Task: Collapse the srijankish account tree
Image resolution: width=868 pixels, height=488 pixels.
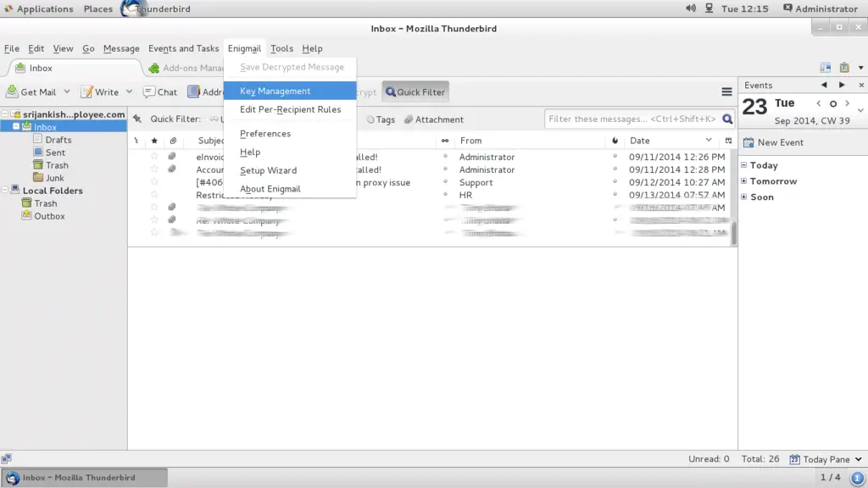Action: [x=5, y=114]
